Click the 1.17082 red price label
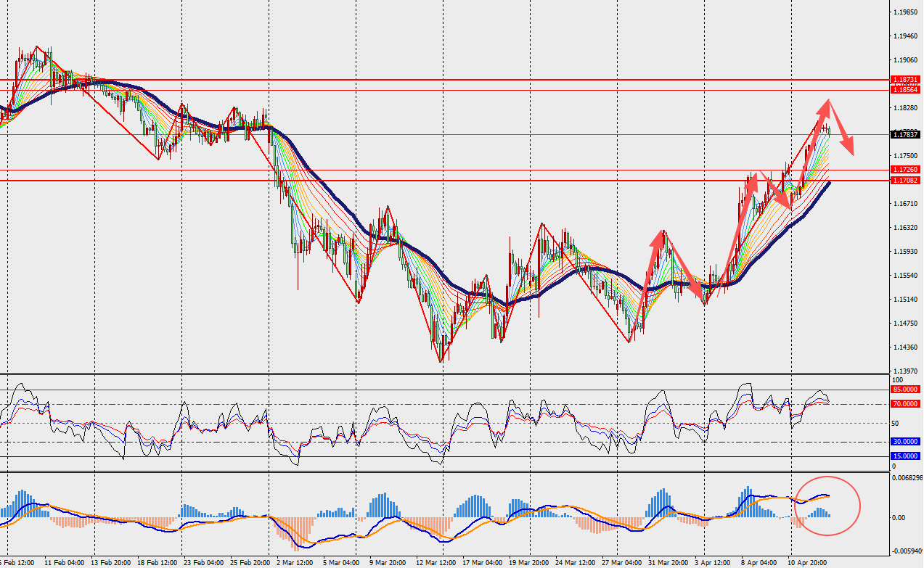 907,180
